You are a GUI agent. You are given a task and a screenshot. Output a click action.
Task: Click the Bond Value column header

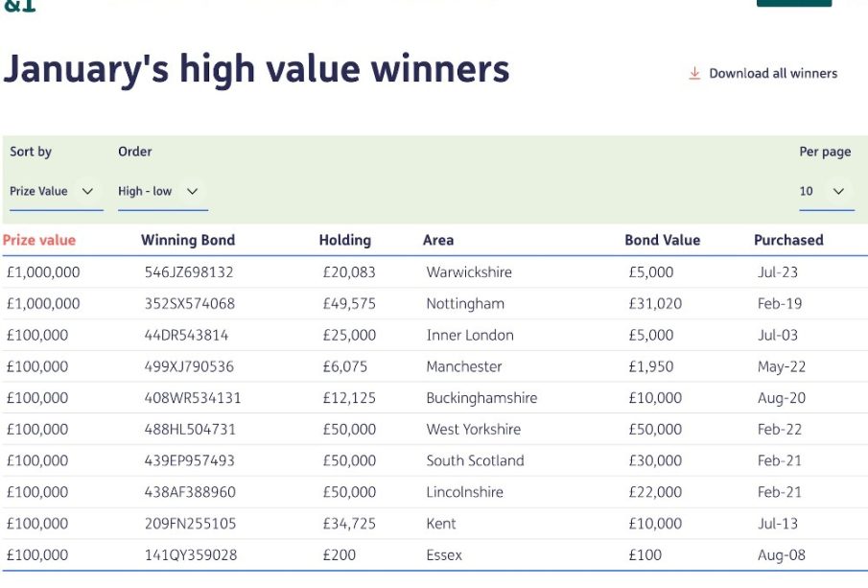pos(662,241)
